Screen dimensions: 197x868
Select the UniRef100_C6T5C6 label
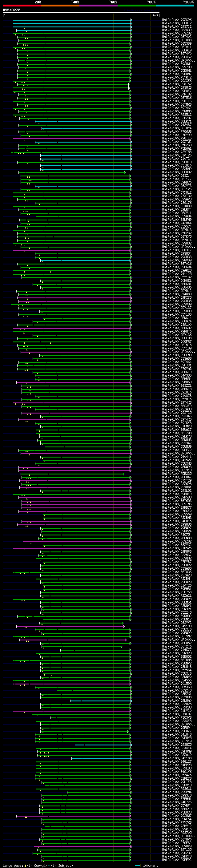click(177, 98)
